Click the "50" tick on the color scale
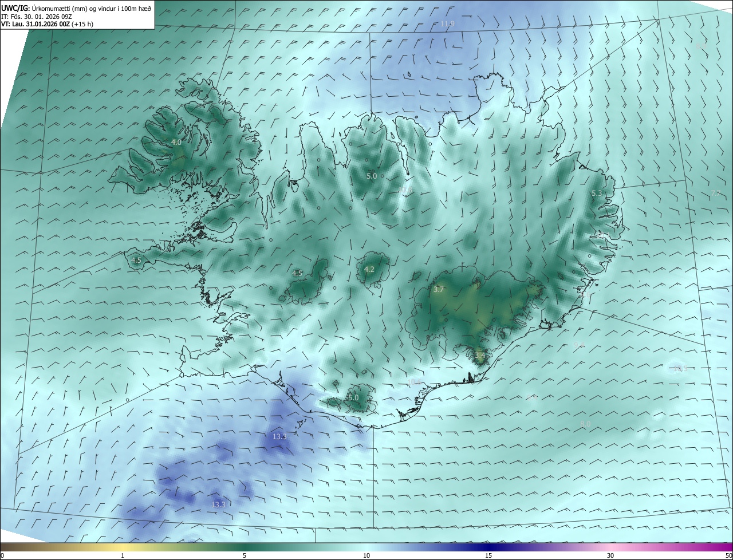Image resolution: width=733 pixels, height=560 pixels. [728, 555]
